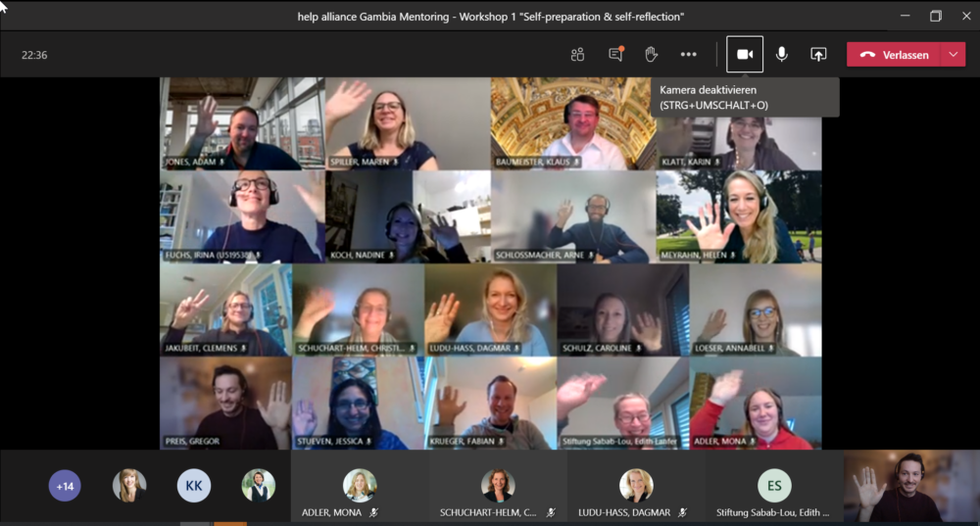Open the participants list icon
The width and height of the screenshot is (980, 526).
pyautogui.click(x=577, y=55)
